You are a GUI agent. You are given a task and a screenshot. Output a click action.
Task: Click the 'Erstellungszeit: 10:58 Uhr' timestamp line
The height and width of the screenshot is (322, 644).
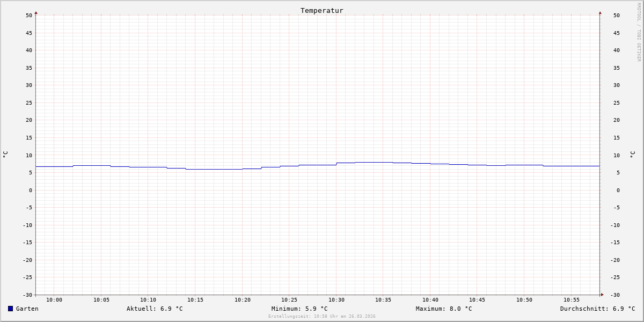coord(322,317)
